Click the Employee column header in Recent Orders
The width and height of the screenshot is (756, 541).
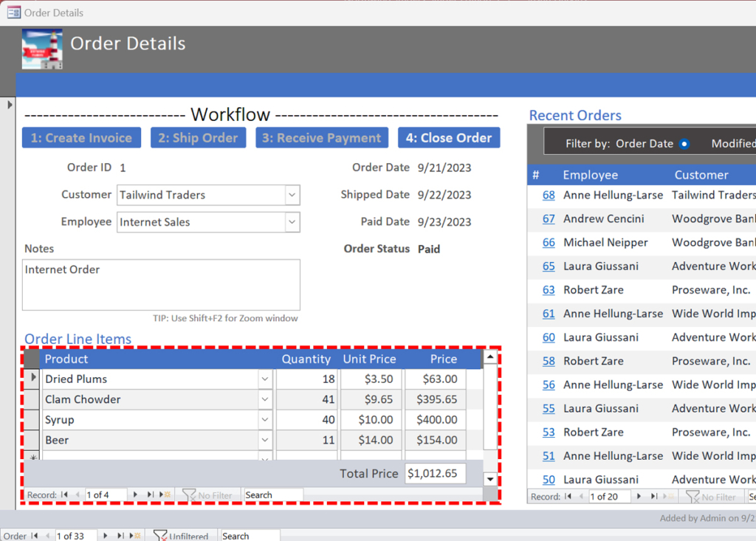pos(590,175)
